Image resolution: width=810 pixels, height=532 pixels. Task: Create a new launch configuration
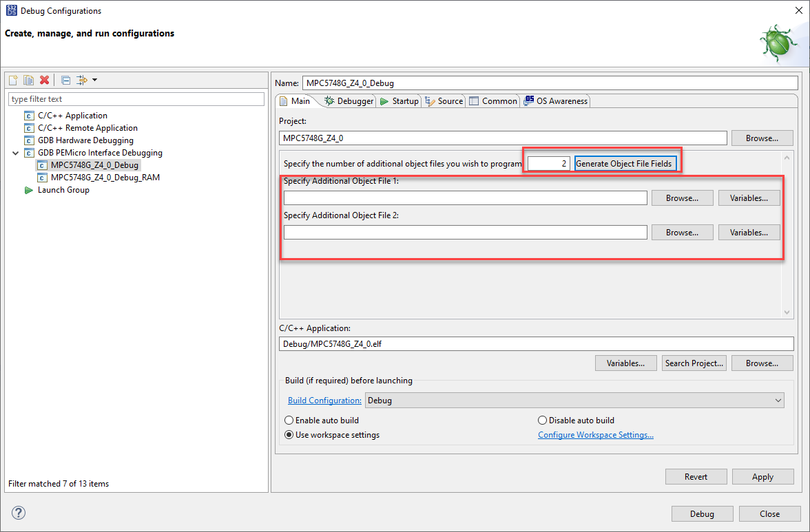pyautogui.click(x=14, y=80)
